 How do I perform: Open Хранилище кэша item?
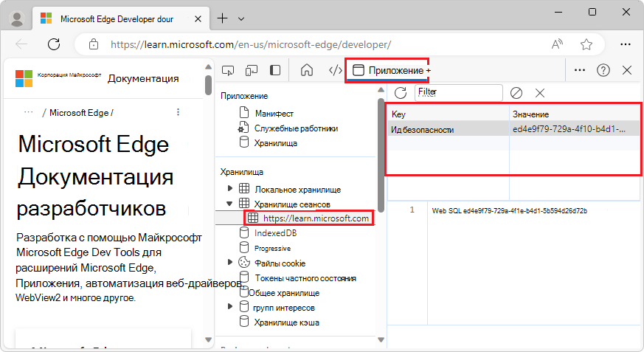286,322
